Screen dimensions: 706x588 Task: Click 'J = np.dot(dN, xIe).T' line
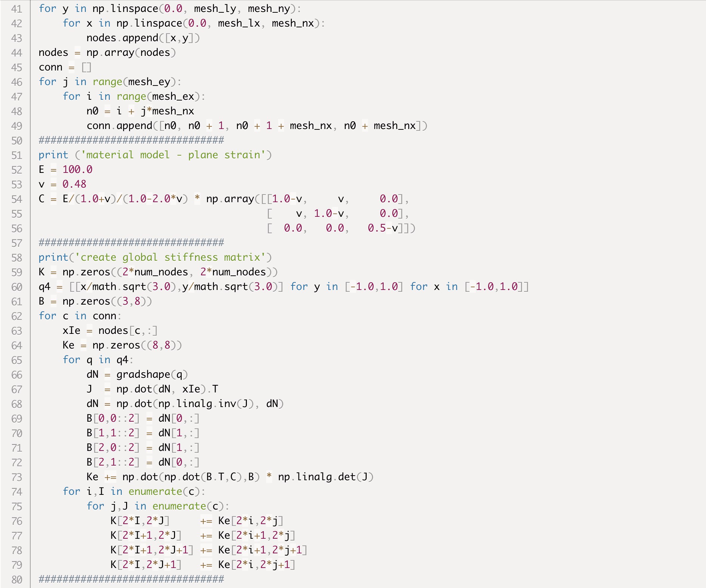tap(152, 389)
